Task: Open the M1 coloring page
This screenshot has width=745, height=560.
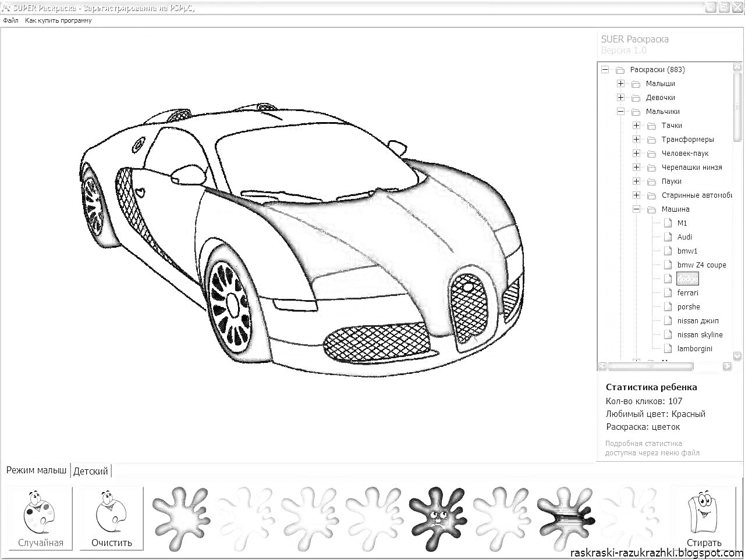Action: (x=682, y=223)
